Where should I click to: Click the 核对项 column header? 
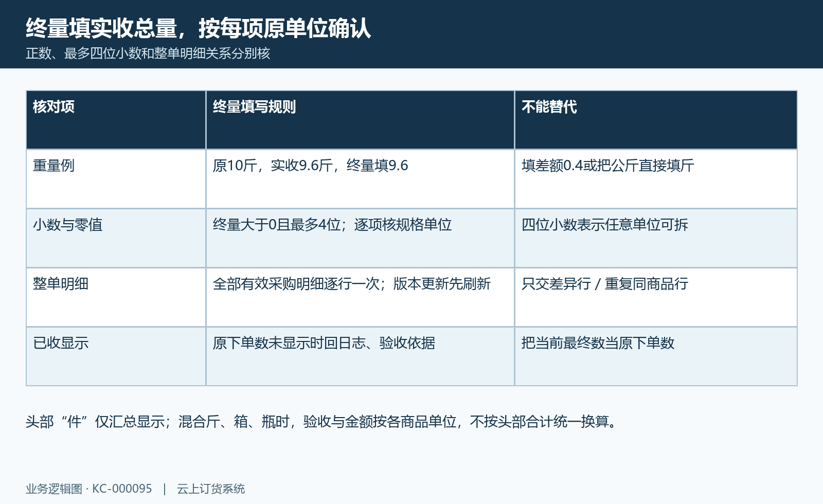point(116,120)
